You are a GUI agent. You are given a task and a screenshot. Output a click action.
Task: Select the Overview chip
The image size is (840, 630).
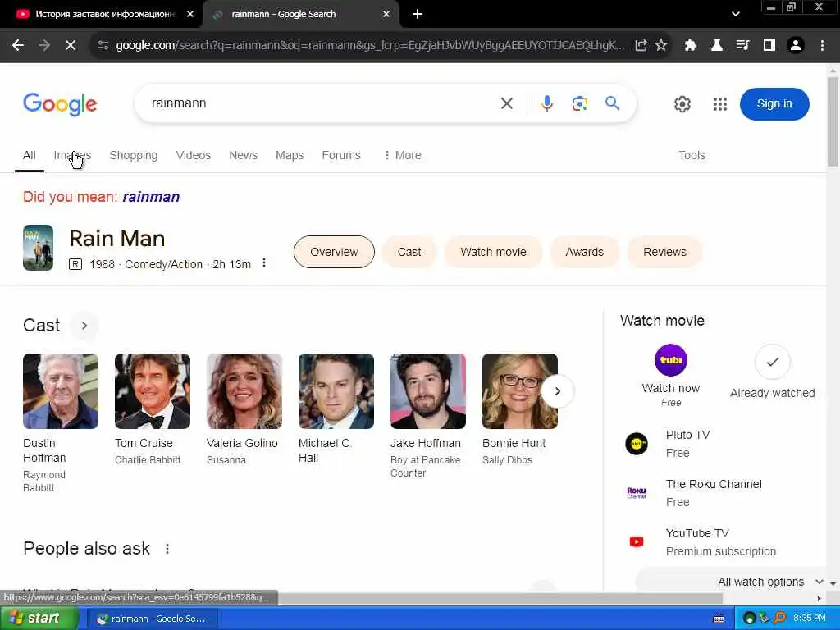click(x=334, y=252)
